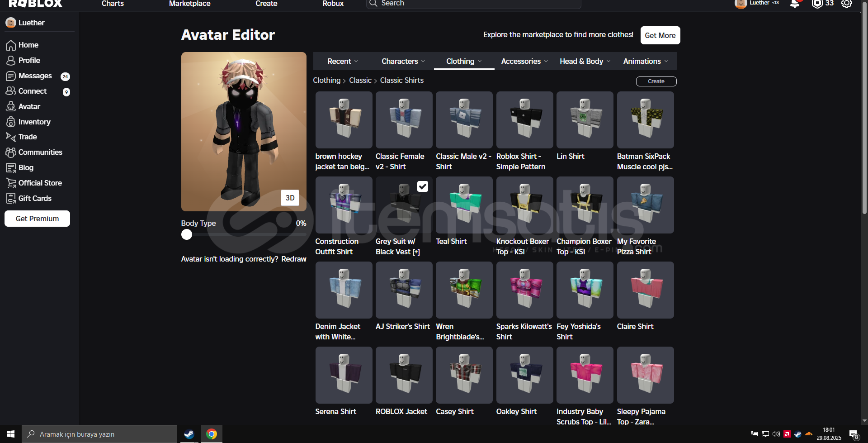Select the AJ Striker's Shirt thumbnail
The image size is (868, 443).
coord(404,290)
